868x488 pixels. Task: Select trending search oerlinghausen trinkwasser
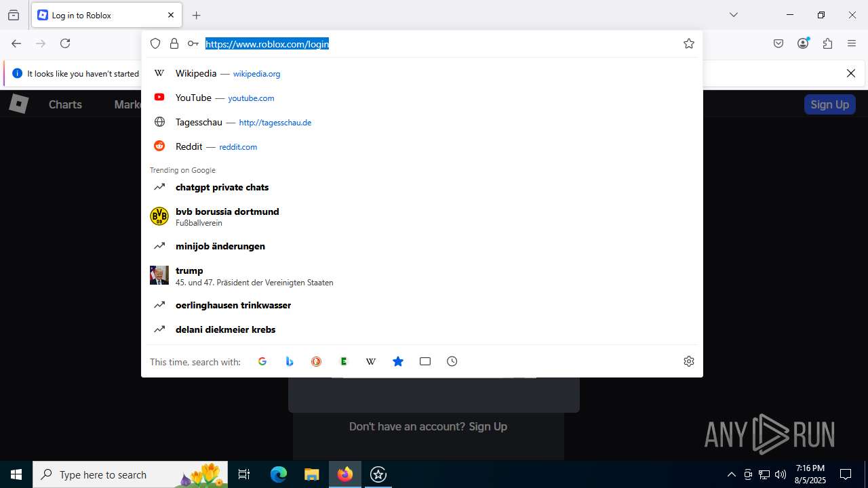click(422, 305)
